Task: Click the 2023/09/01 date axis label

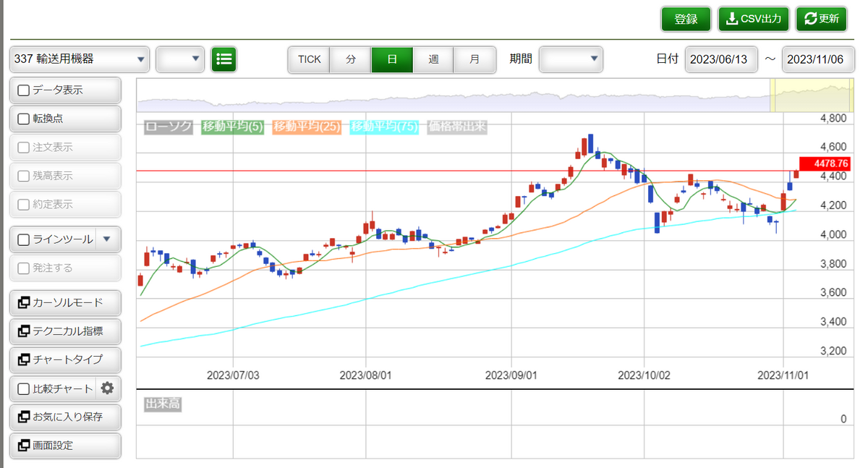Action: 511,375
